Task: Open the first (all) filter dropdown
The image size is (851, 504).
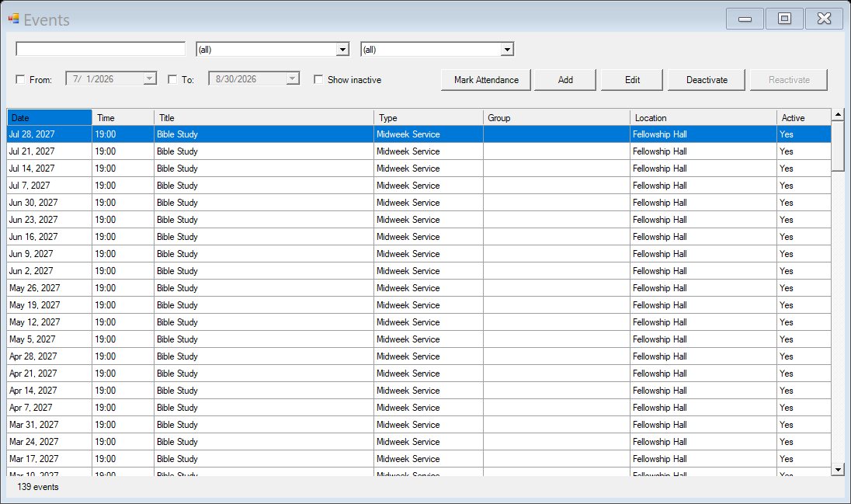Action: [x=342, y=50]
